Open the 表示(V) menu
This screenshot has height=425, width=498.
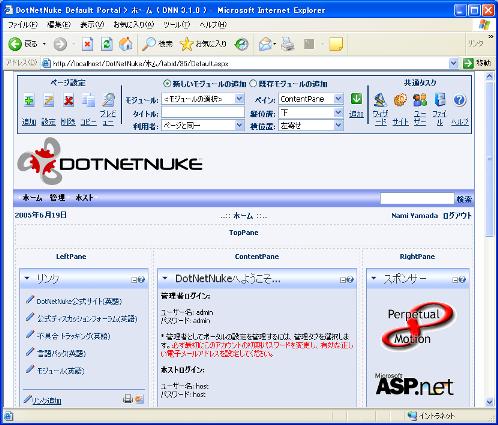tap(92, 25)
